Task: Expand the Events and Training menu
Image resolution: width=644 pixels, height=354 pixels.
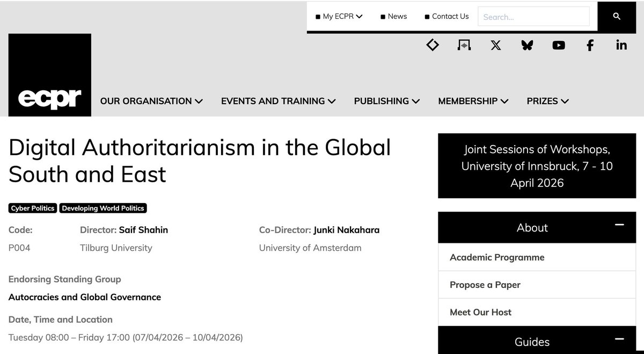Action: 279,101
